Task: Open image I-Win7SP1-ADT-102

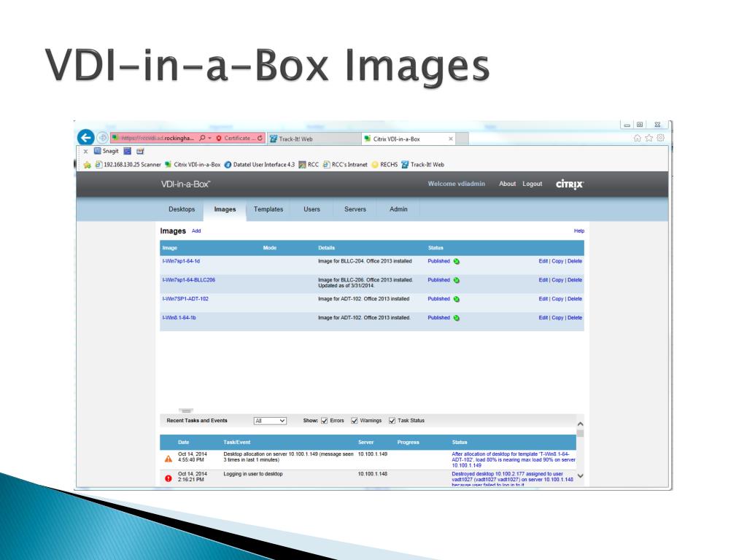Action: click(x=185, y=299)
